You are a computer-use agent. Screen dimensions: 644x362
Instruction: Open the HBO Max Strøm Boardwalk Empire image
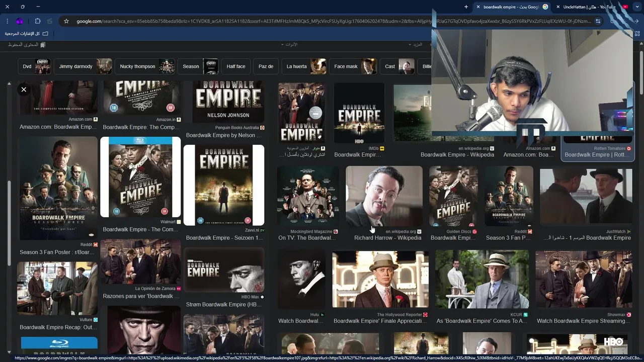coord(224,269)
